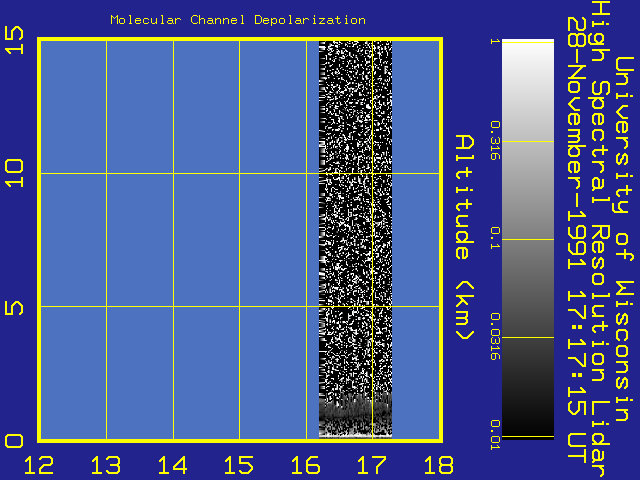Viewport: 640px width, 480px height.
Task: Click the noisy lidar data strip
Action: (x=356, y=239)
